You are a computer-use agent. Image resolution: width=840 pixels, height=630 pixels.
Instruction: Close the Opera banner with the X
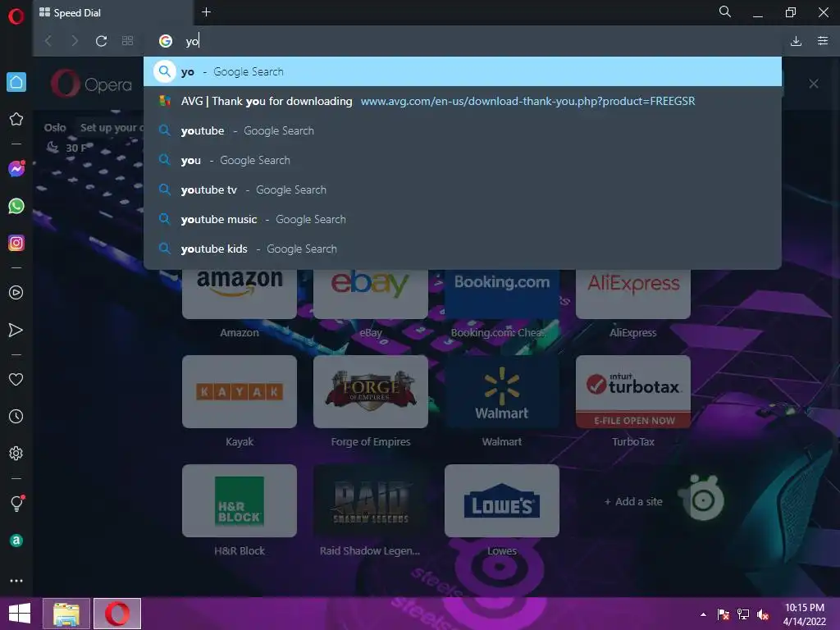coord(813,84)
